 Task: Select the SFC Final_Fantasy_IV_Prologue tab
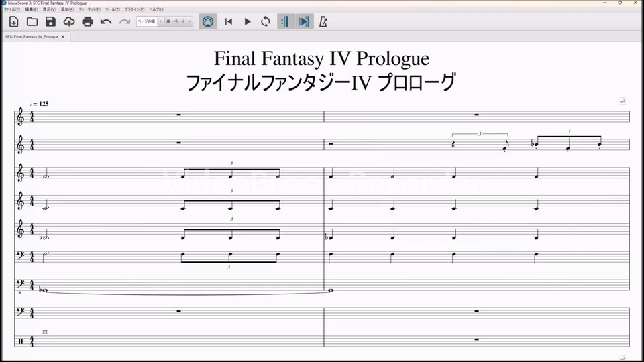pos(32,36)
